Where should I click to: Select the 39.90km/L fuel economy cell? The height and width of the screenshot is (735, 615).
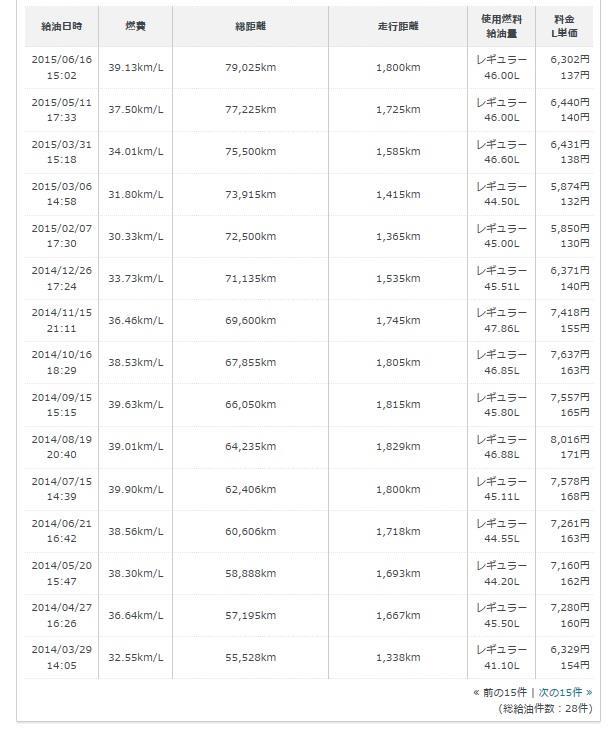[x=135, y=489]
